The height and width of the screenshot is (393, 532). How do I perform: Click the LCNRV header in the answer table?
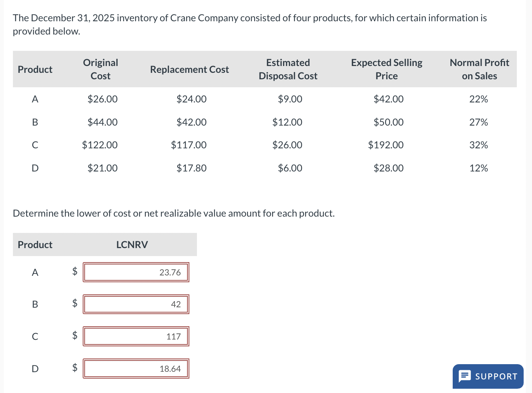(132, 244)
